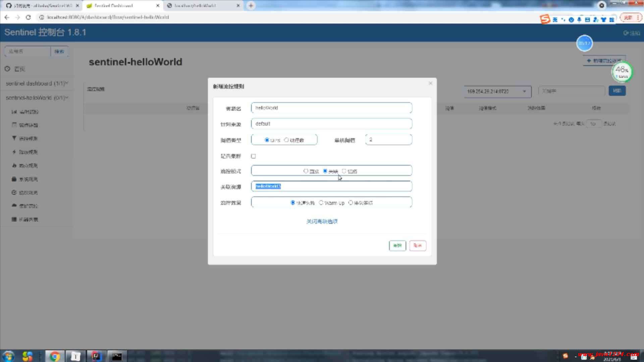Open Chrome from the taskbar
This screenshot has width=644, height=362.
coord(55,356)
